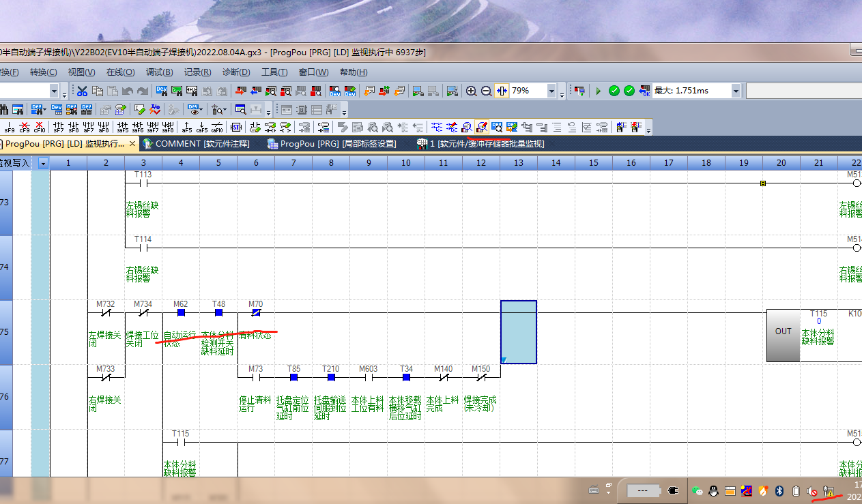This screenshot has height=504, width=862.
Task: Click the cF10 delete vertical line tool
Action: click(39, 127)
